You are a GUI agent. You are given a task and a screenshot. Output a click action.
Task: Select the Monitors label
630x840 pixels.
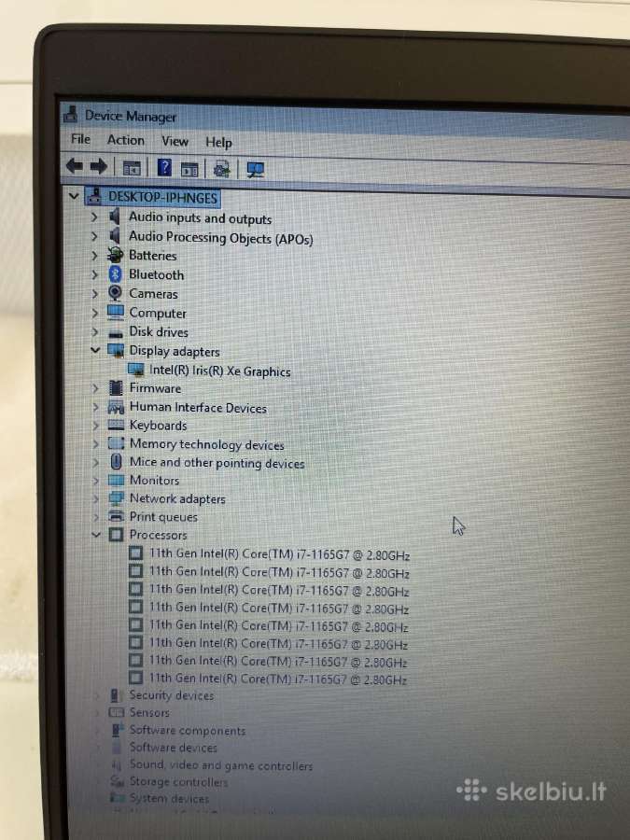pos(154,480)
